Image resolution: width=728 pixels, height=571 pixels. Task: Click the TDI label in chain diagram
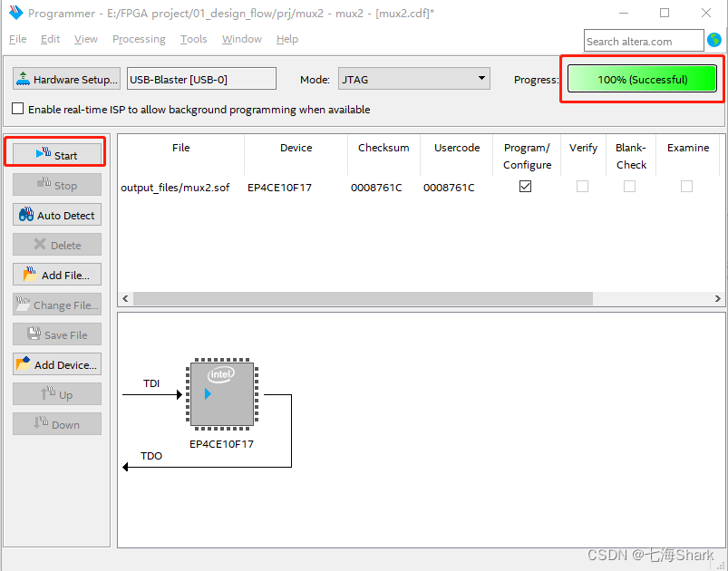[x=151, y=383]
